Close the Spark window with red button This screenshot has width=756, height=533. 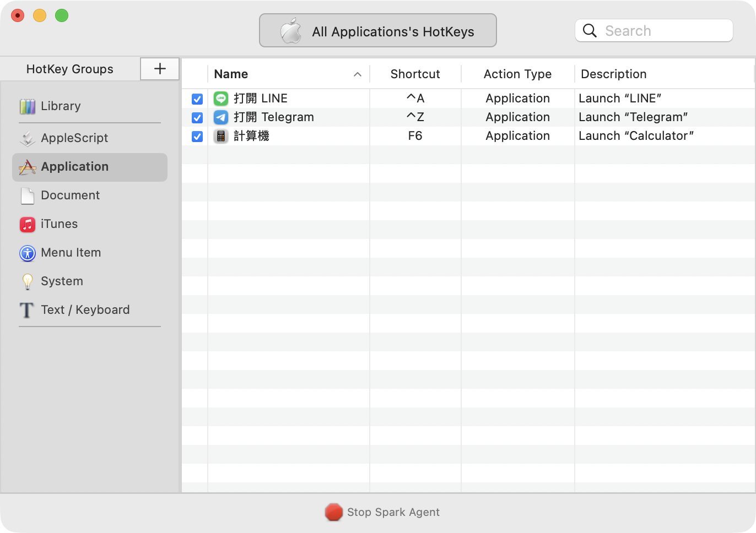point(18,15)
